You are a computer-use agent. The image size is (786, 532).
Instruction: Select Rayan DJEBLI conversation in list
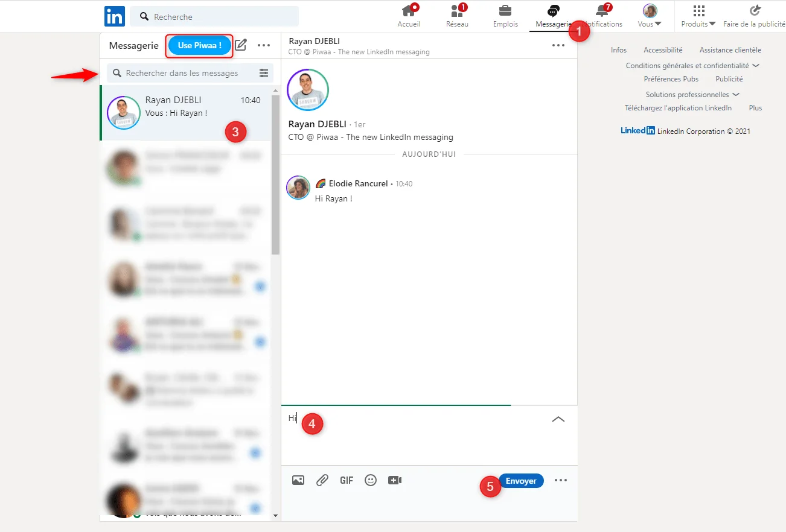185,113
